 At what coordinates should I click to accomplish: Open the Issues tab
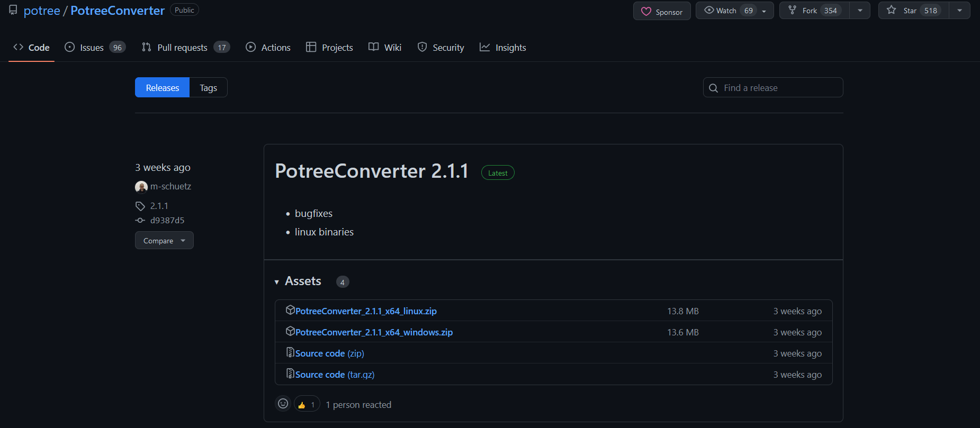(95, 48)
